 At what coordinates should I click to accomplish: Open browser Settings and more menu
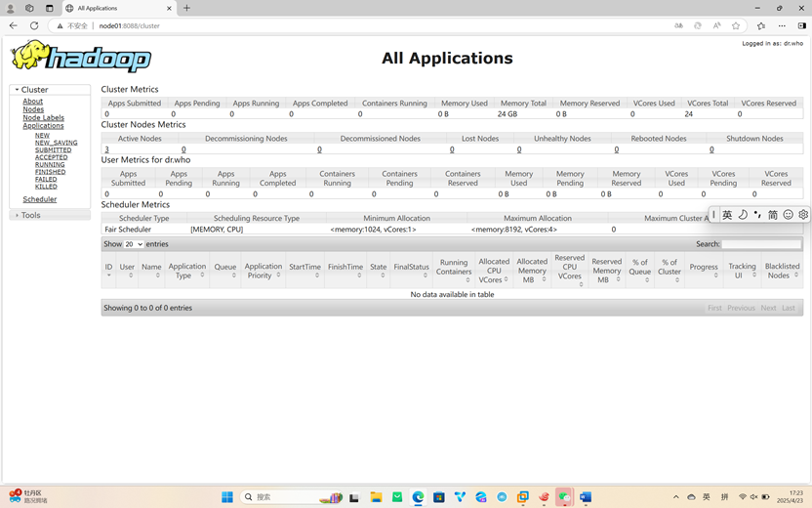coord(782,25)
